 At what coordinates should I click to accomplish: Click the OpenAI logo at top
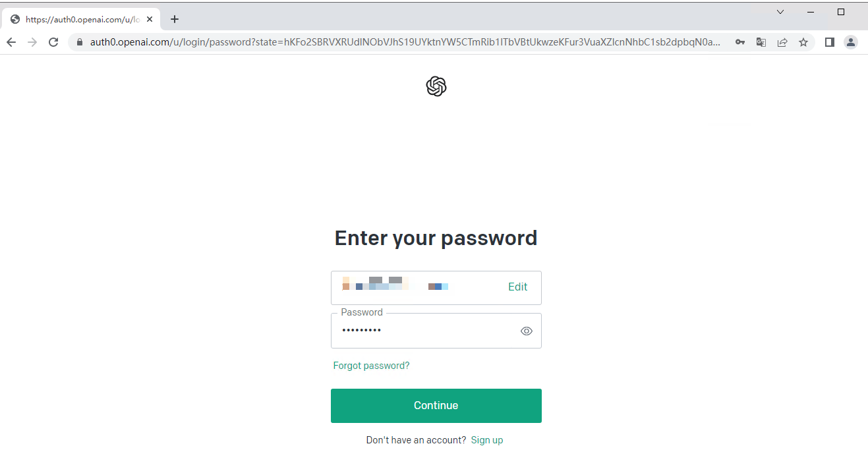click(436, 86)
